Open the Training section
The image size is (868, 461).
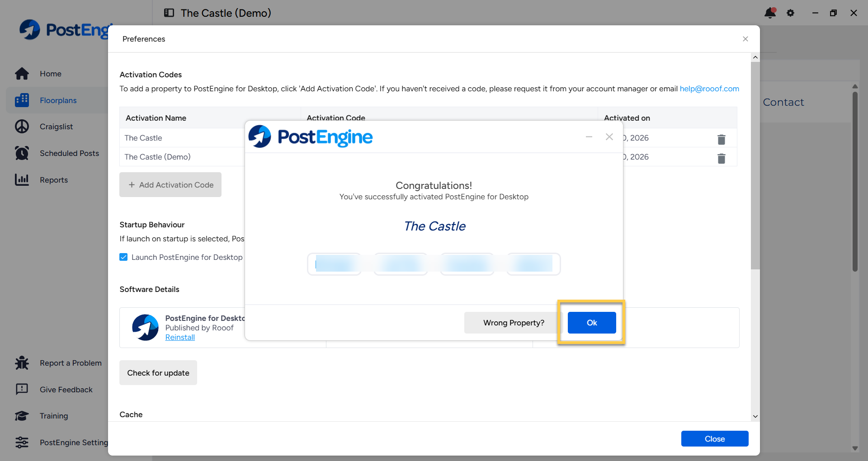[x=53, y=416]
